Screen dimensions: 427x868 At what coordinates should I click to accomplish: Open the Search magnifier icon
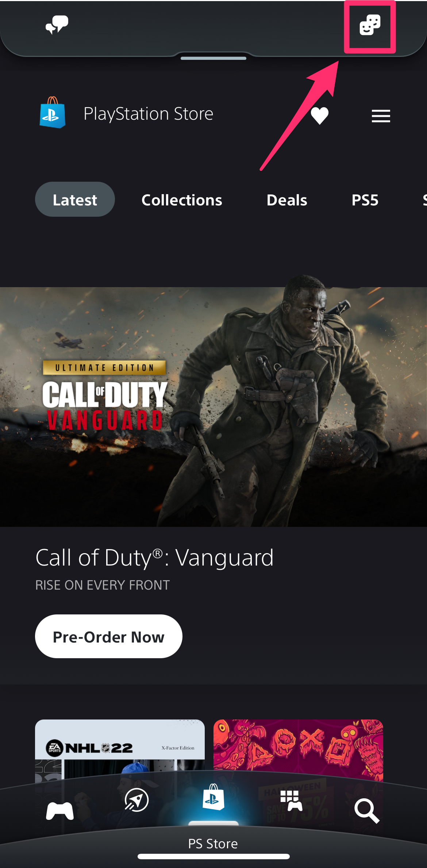click(x=367, y=811)
